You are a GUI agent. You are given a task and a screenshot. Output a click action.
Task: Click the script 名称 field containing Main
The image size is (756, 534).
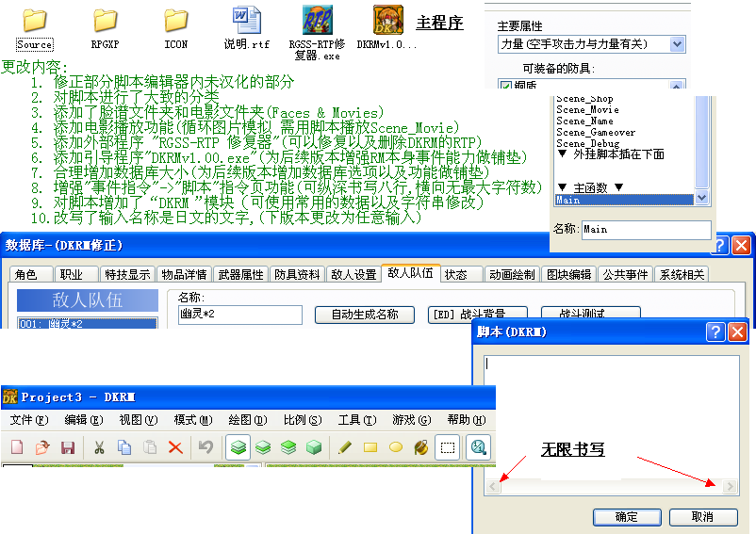646,230
